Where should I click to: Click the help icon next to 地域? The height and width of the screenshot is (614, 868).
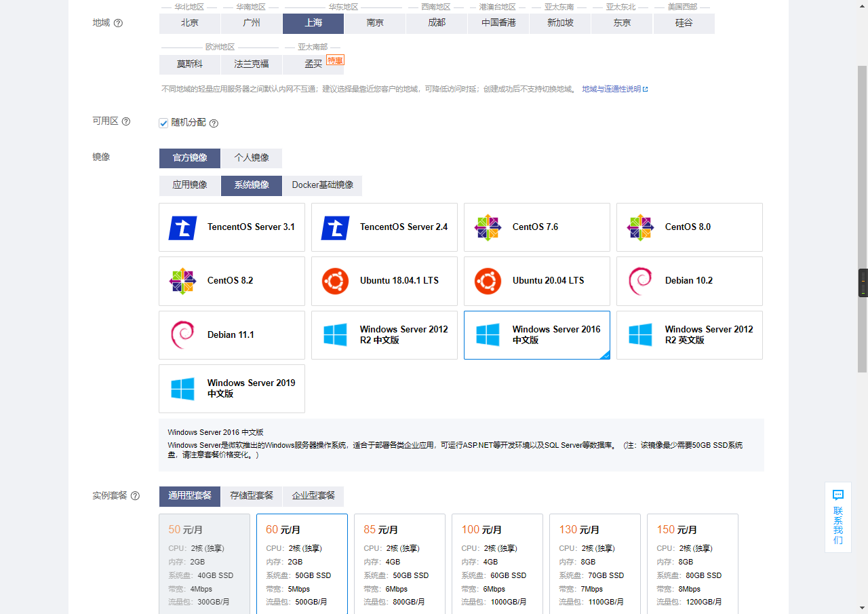(118, 23)
